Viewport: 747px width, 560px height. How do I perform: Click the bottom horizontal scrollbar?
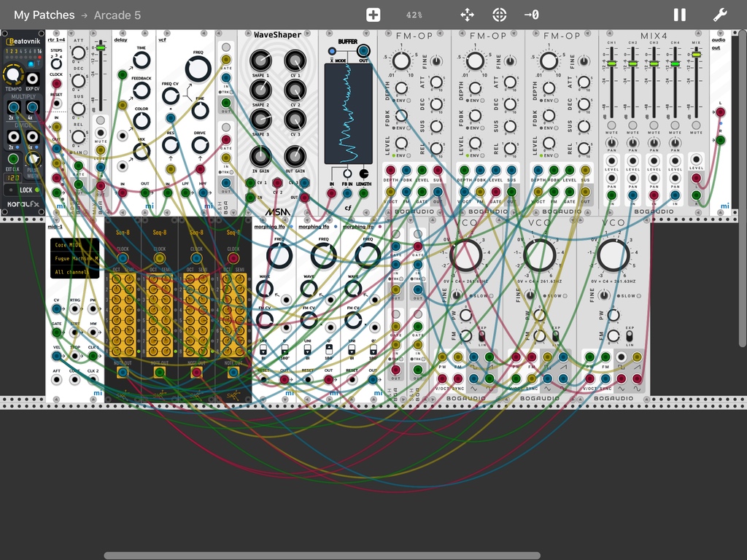pyautogui.click(x=322, y=556)
